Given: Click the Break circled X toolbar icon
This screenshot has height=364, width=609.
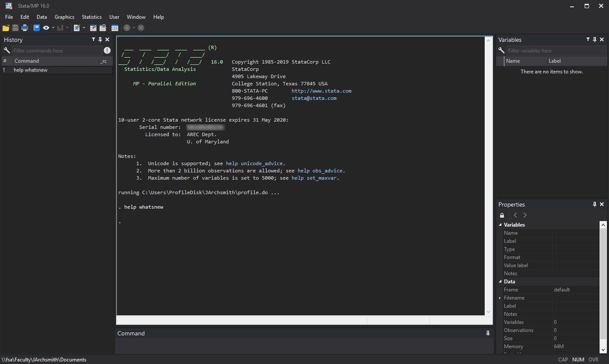Looking at the screenshot, I should point(141,28).
